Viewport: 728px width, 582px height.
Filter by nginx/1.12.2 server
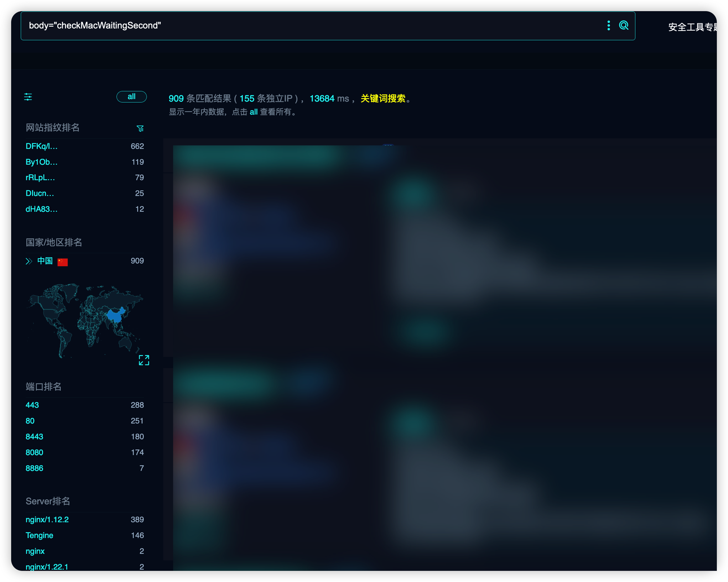(x=47, y=519)
